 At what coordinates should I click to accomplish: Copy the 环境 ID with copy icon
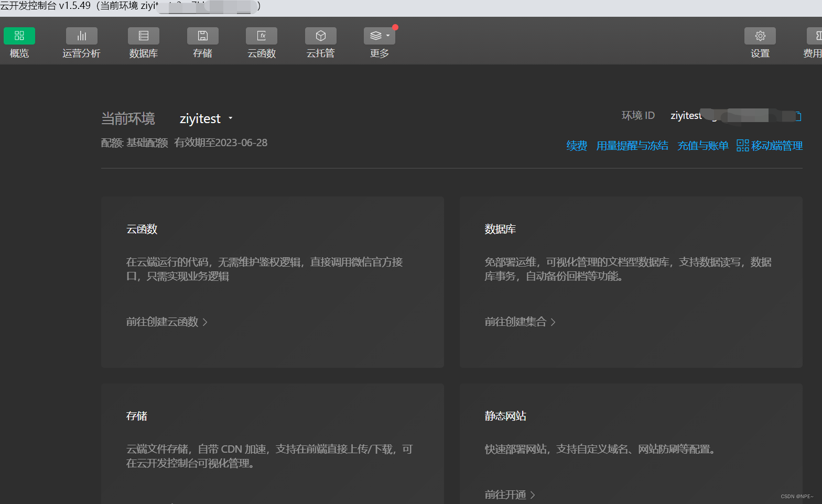pos(798,116)
